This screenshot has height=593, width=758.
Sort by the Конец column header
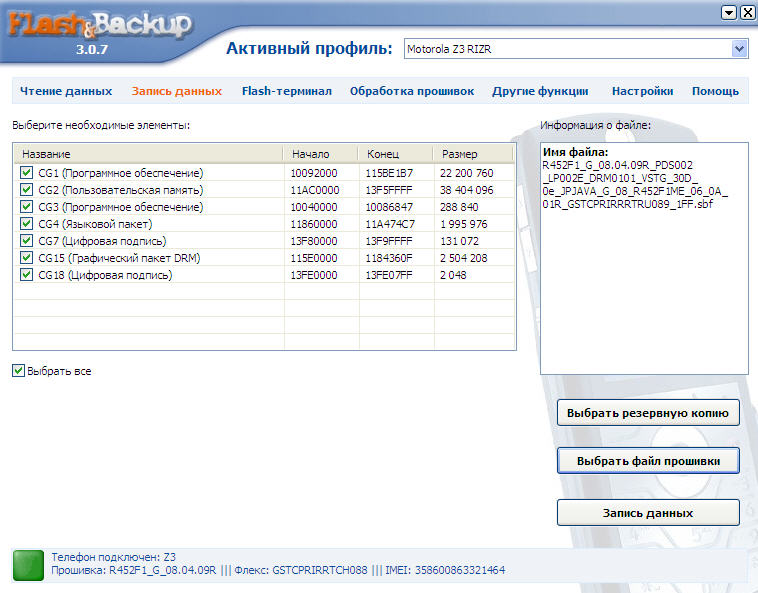pyautogui.click(x=396, y=154)
